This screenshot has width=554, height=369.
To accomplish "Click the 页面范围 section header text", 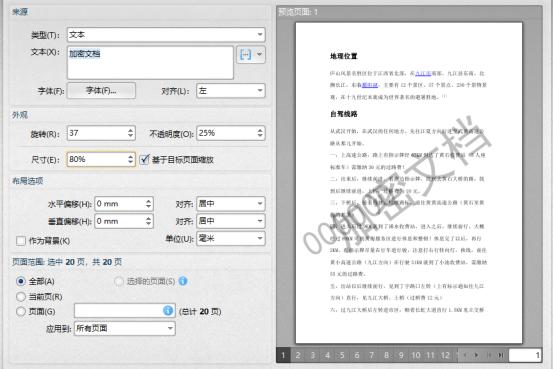I will (67, 262).
